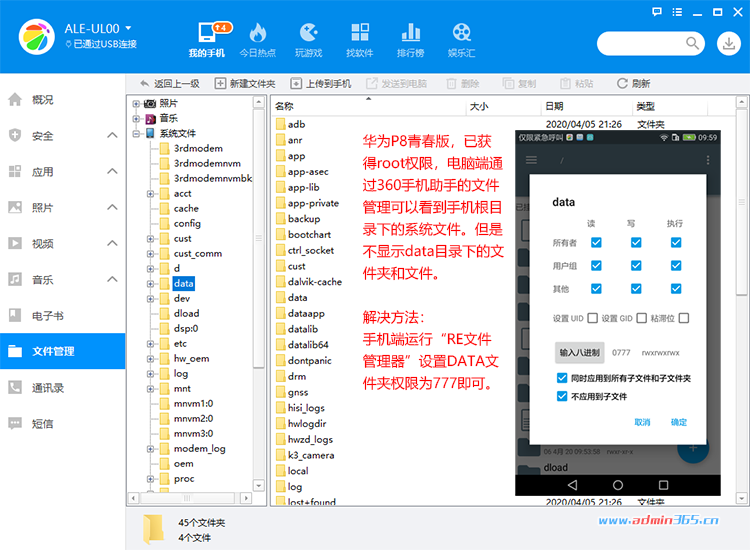Select the 3rdmodem folder in tree

pyautogui.click(x=198, y=148)
